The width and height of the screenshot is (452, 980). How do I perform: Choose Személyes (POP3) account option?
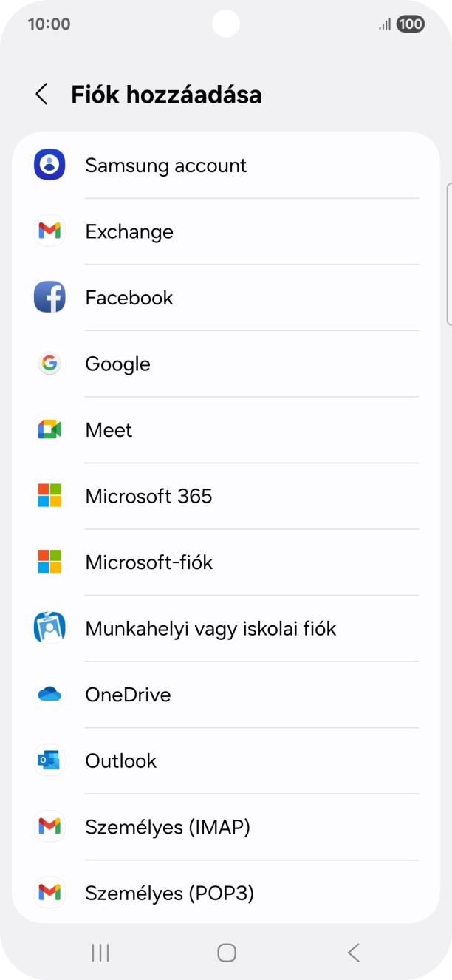pyautogui.click(x=169, y=893)
